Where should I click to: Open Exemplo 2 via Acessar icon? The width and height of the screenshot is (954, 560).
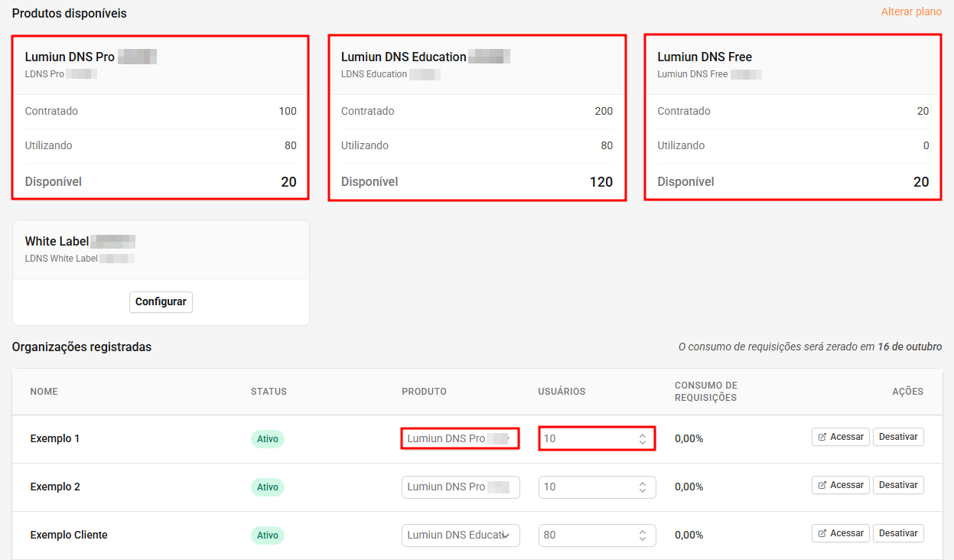[x=822, y=485]
